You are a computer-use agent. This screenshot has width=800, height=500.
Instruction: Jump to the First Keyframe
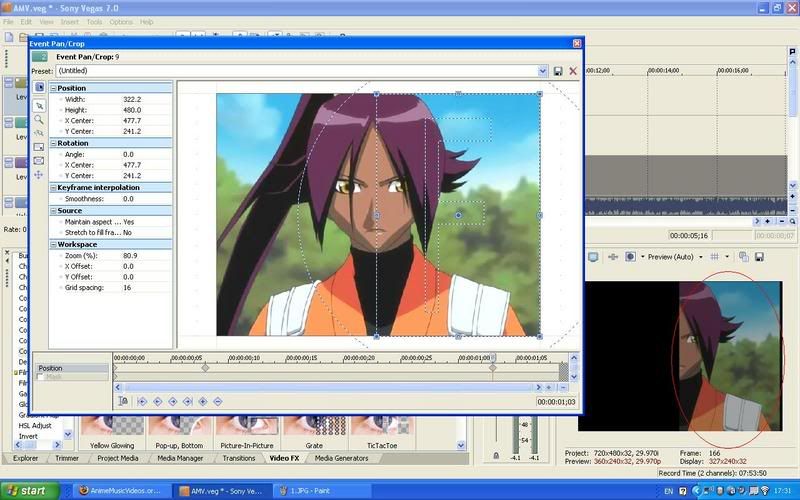[142, 402]
